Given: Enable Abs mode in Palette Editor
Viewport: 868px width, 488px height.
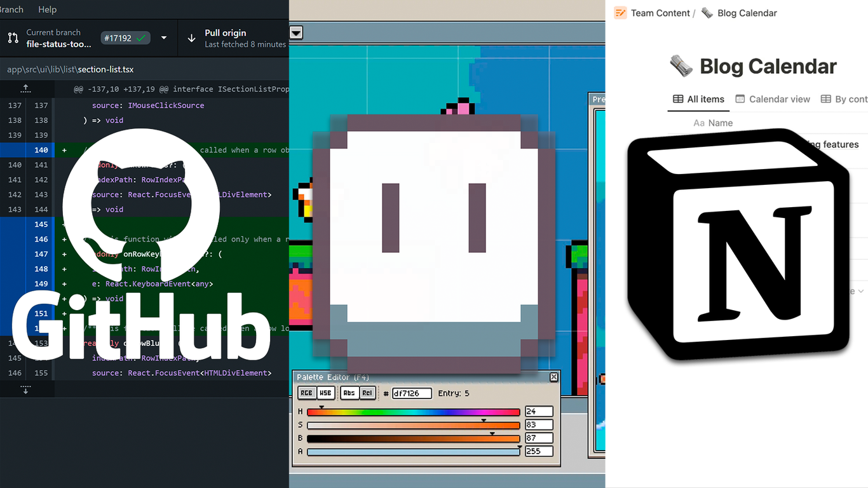Looking at the screenshot, I should [x=349, y=393].
